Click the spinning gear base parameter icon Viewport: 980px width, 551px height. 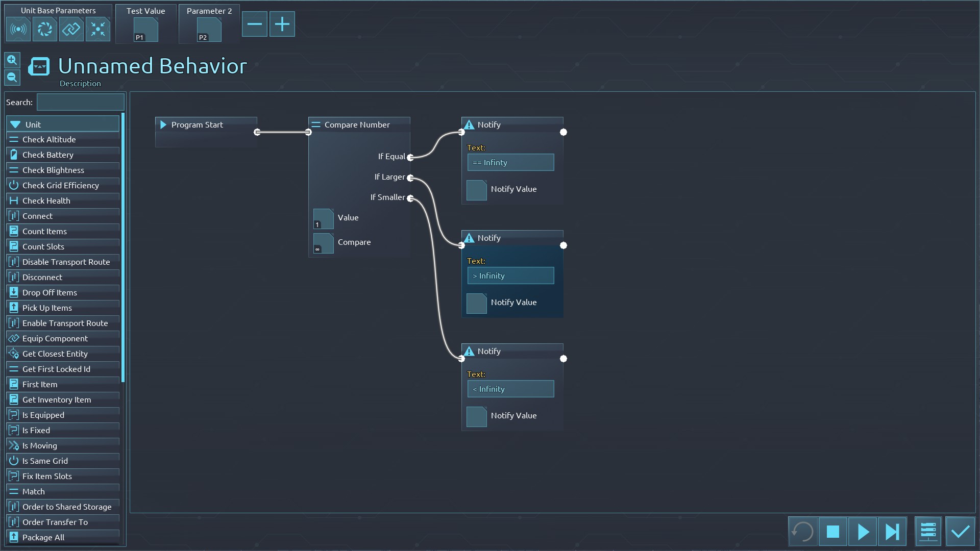tap(45, 29)
